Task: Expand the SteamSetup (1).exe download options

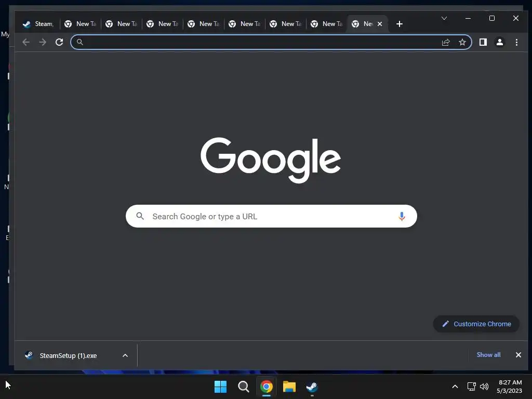Action: click(x=125, y=355)
